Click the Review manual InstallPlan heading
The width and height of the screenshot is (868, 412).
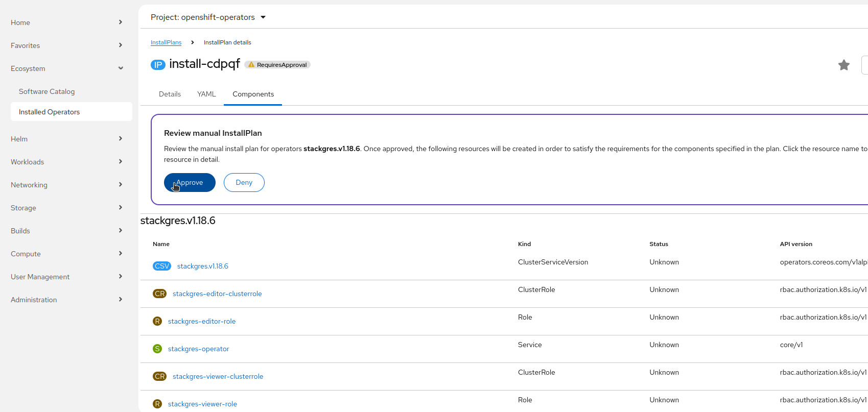[213, 133]
